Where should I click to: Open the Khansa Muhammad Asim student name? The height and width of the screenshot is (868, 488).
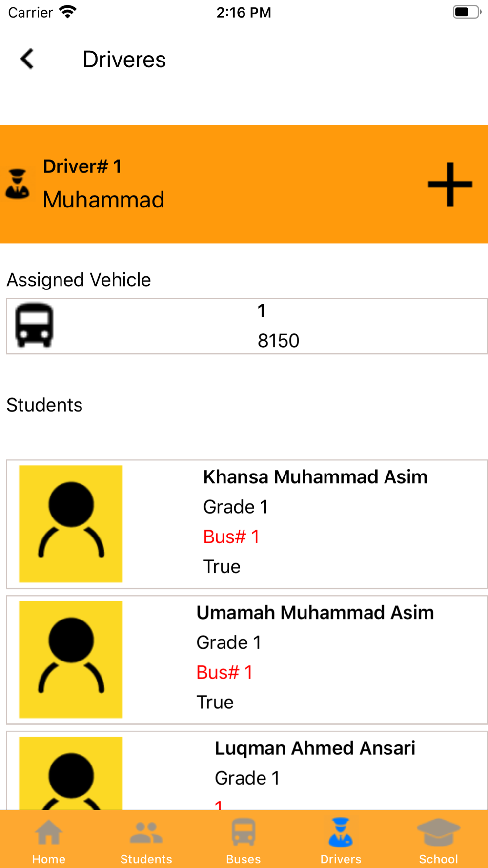click(x=315, y=477)
